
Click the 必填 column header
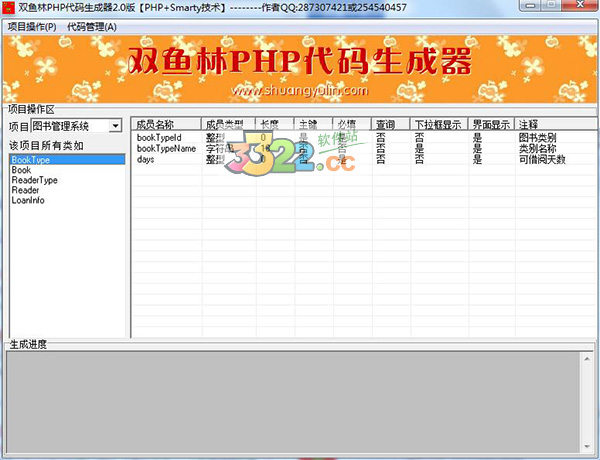click(x=352, y=124)
